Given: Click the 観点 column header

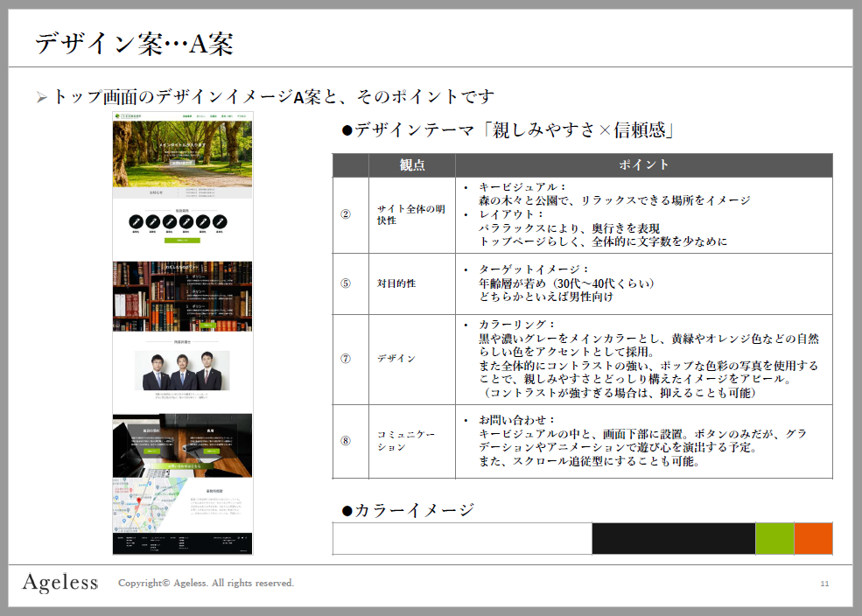Looking at the screenshot, I should tap(411, 165).
